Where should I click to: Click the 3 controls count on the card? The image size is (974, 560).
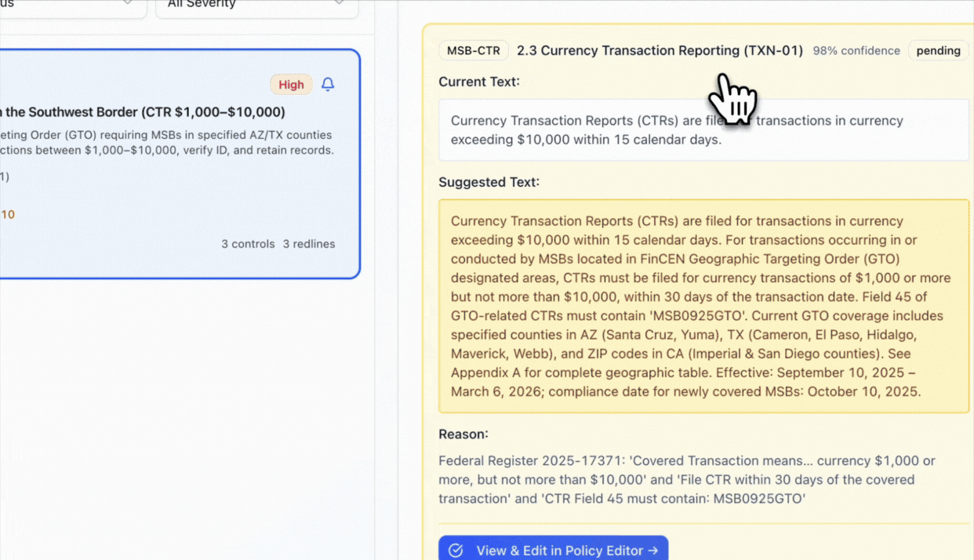(x=248, y=244)
